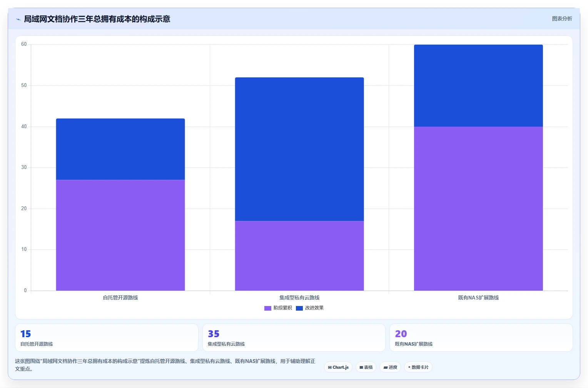Screen dimensions: 588x388
Task: Click purple bar segment of 集成型私有云路线
Action: click(x=299, y=256)
